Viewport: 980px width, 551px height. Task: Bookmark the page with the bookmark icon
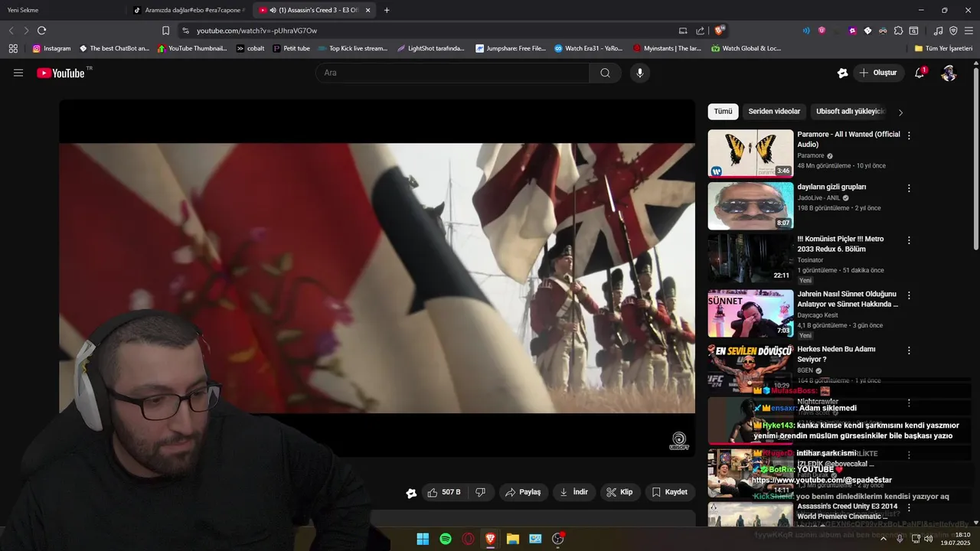point(165,31)
